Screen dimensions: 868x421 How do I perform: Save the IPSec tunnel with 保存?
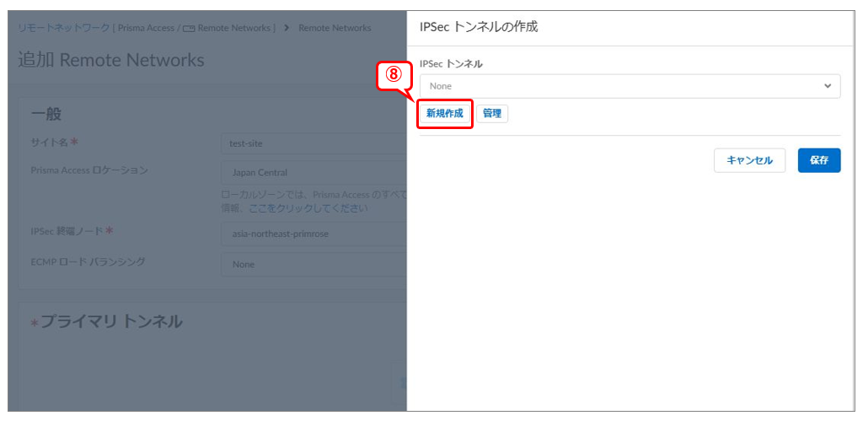click(818, 160)
